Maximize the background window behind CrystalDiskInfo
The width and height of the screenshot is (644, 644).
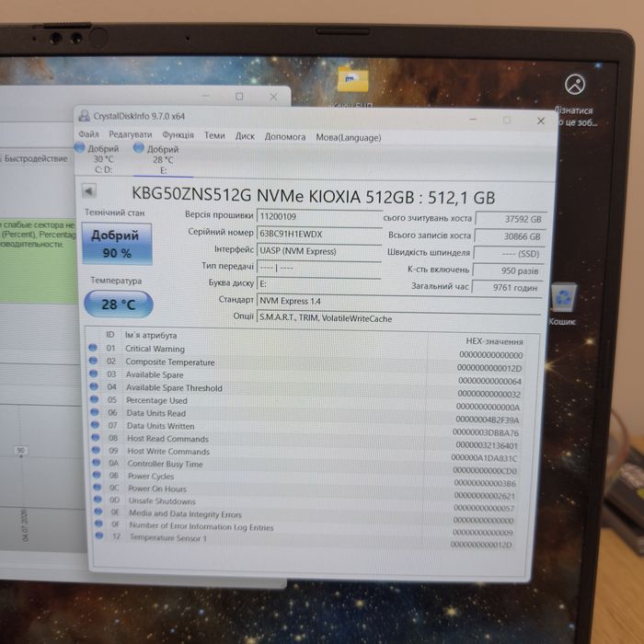[x=239, y=96]
